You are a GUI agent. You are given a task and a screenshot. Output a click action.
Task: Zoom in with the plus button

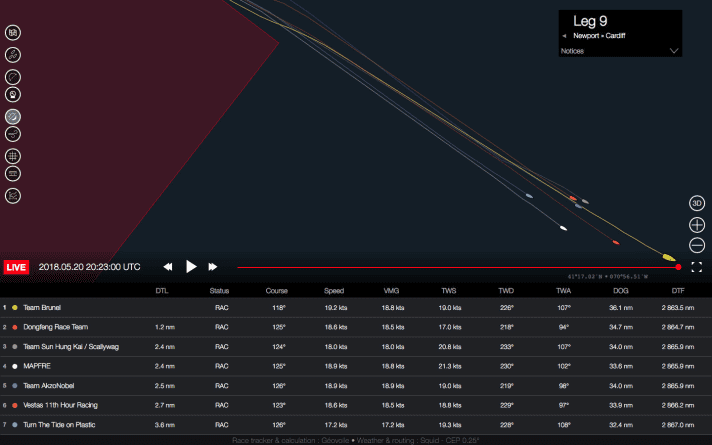pos(697,224)
